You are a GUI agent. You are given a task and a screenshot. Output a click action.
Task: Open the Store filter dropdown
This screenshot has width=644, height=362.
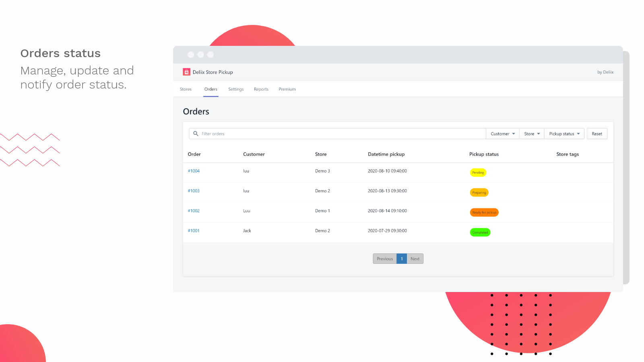(x=532, y=134)
